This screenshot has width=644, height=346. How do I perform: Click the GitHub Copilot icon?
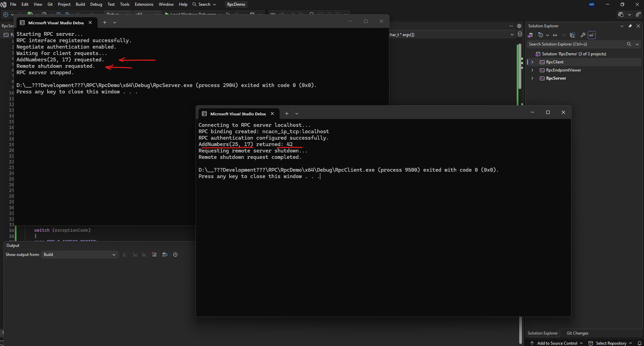point(621,15)
